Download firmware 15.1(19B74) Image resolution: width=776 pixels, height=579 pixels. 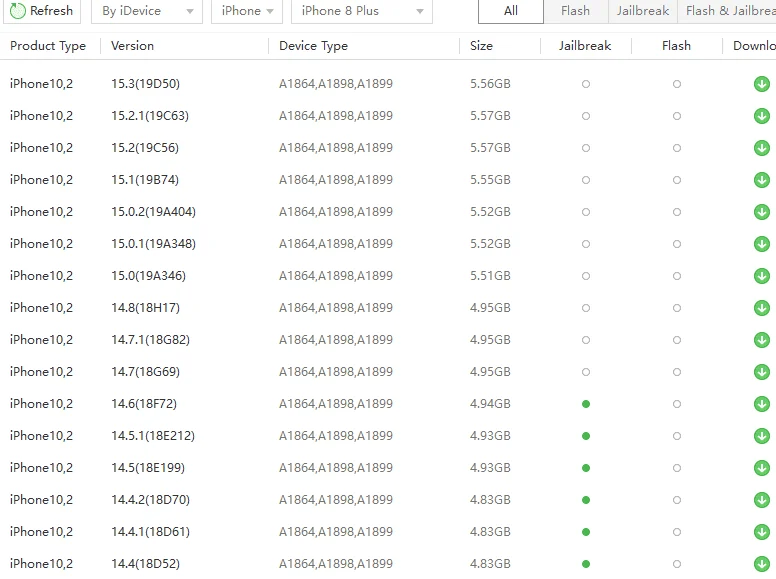tap(762, 180)
